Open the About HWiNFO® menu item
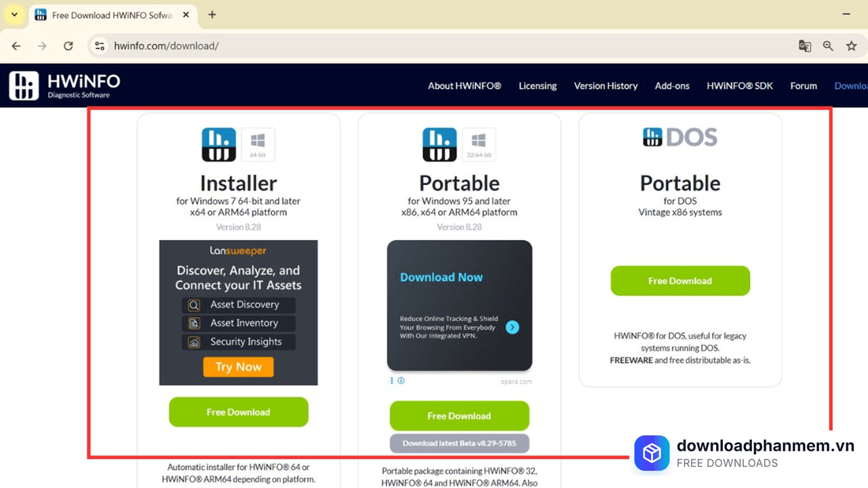The height and width of the screenshot is (488, 868). point(464,86)
